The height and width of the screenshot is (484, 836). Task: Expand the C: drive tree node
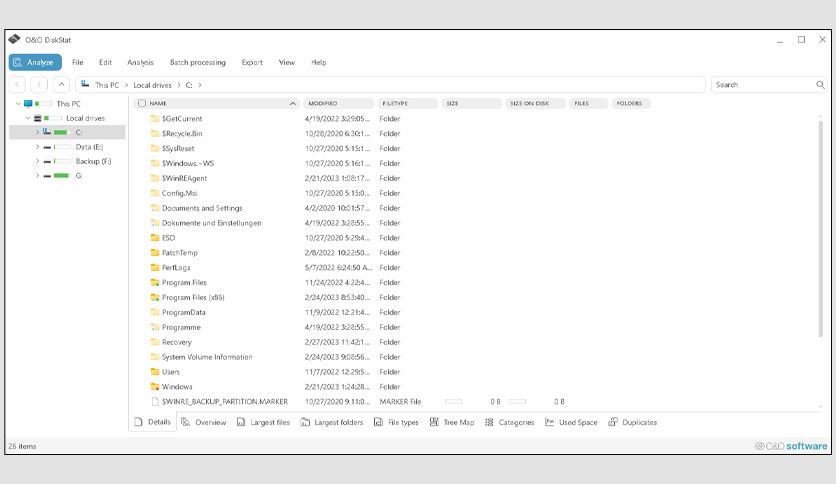click(37, 132)
